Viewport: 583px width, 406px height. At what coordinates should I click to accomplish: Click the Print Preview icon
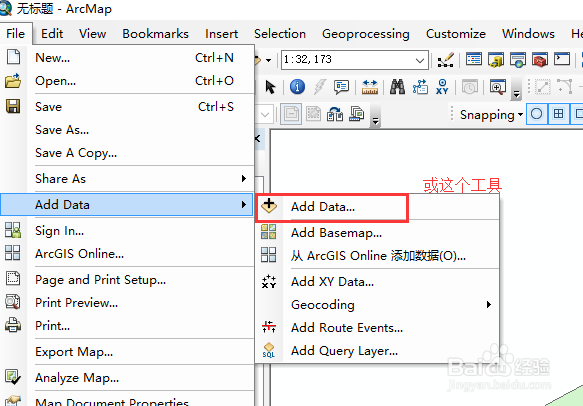tap(13, 302)
